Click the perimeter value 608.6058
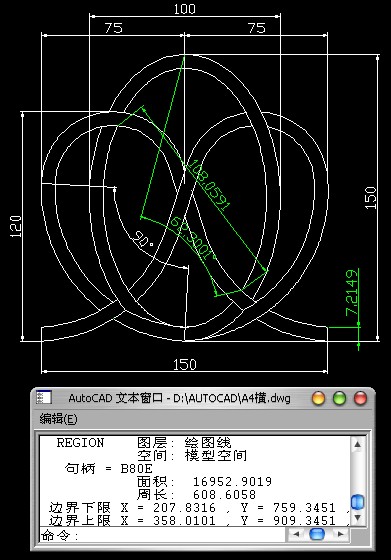Viewport: 391px width, 560px height. coord(224,495)
